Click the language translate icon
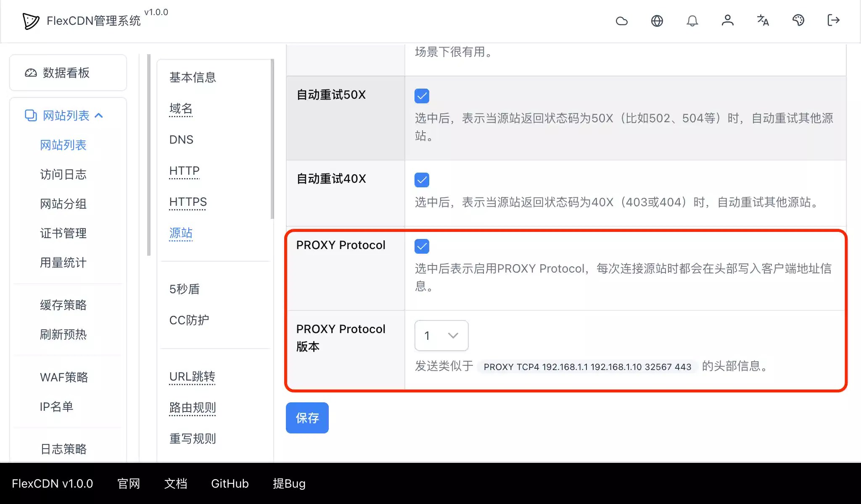This screenshot has height=504, width=861. (x=763, y=20)
